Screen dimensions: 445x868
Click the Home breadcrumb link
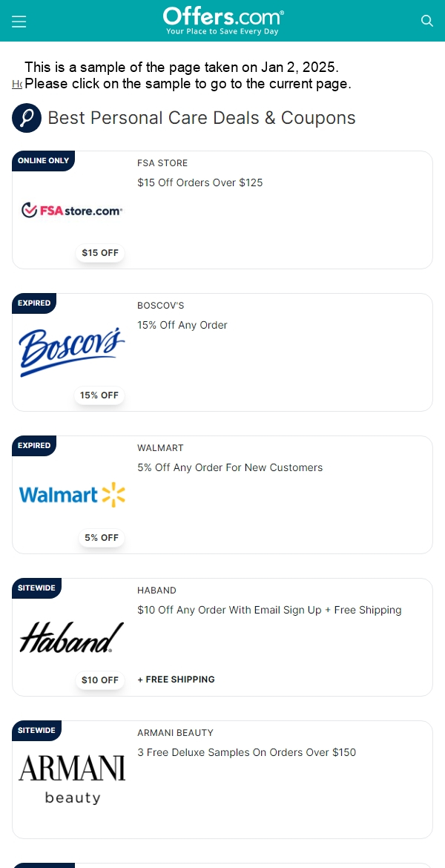click(x=17, y=84)
